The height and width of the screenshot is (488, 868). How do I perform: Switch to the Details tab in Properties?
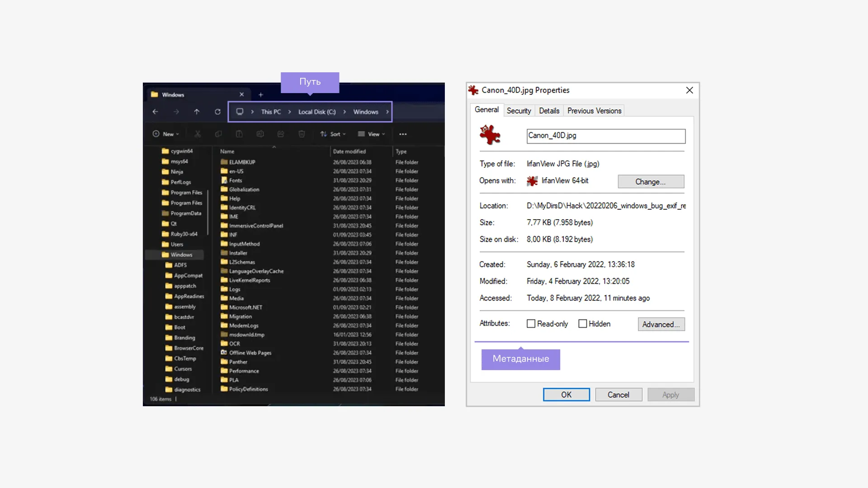point(549,110)
